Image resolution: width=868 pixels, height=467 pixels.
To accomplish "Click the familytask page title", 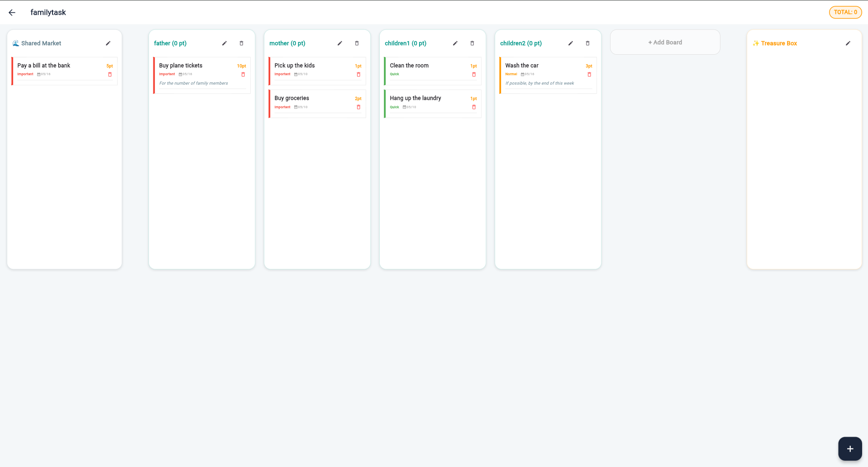I will point(48,12).
